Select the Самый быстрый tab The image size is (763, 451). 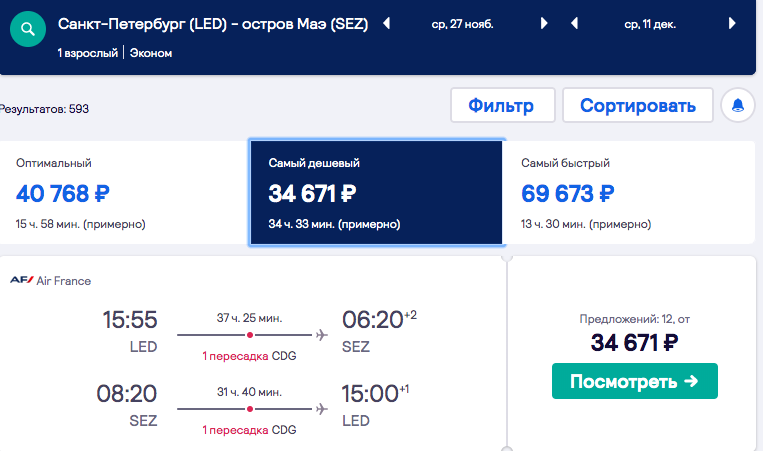coord(629,193)
